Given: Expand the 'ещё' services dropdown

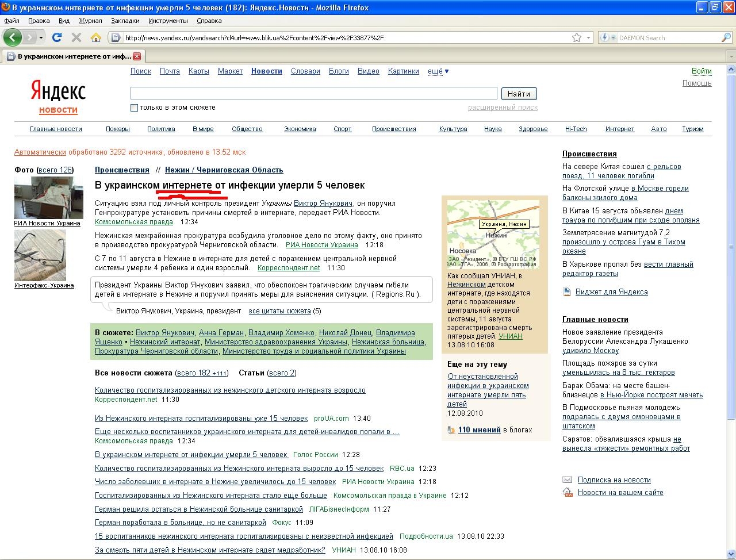Looking at the screenshot, I should [438, 71].
